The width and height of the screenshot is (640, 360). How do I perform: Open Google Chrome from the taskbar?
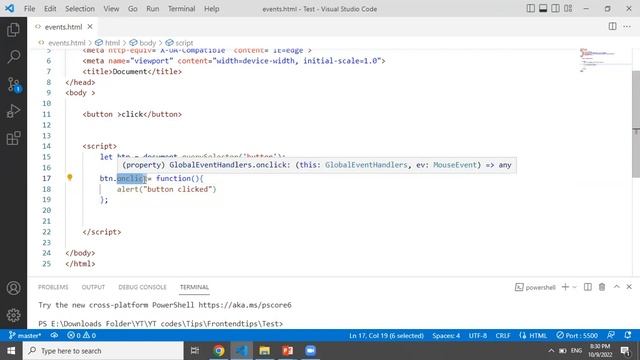tap(219, 351)
